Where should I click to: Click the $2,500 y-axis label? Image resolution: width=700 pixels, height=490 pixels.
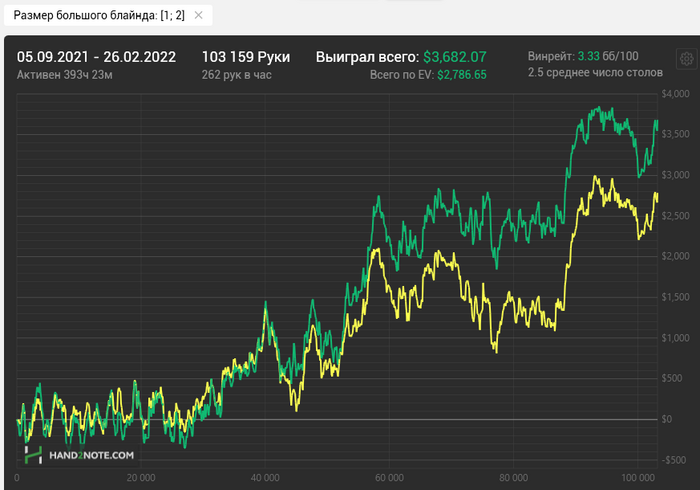(x=675, y=216)
